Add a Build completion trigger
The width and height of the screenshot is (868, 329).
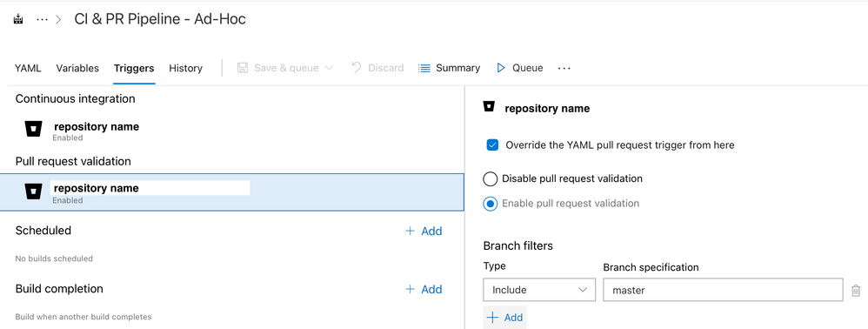click(x=424, y=289)
